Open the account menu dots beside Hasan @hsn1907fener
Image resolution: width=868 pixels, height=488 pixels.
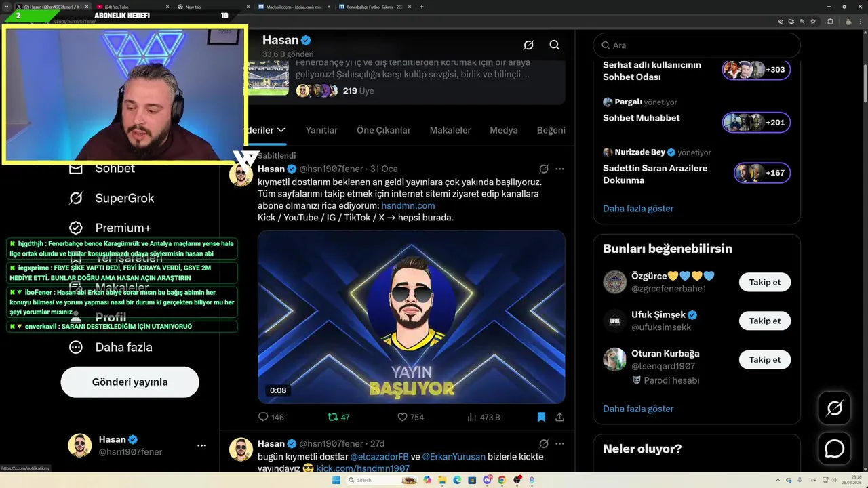pyautogui.click(x=201, y=445)
